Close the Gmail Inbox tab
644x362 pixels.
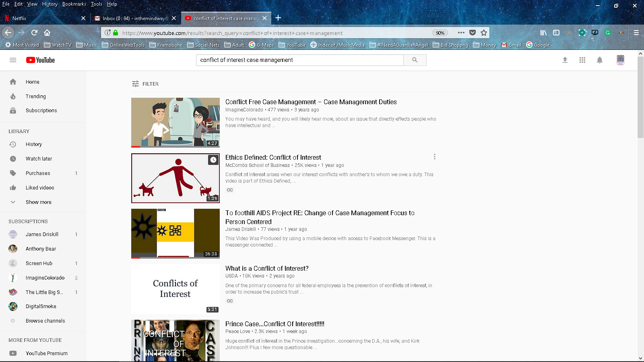pos(174,18)
